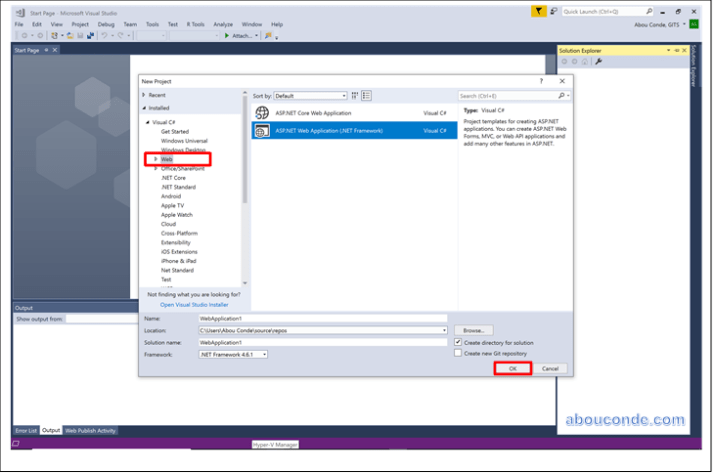Click the Save All toolbar icon

coord(91,35)
